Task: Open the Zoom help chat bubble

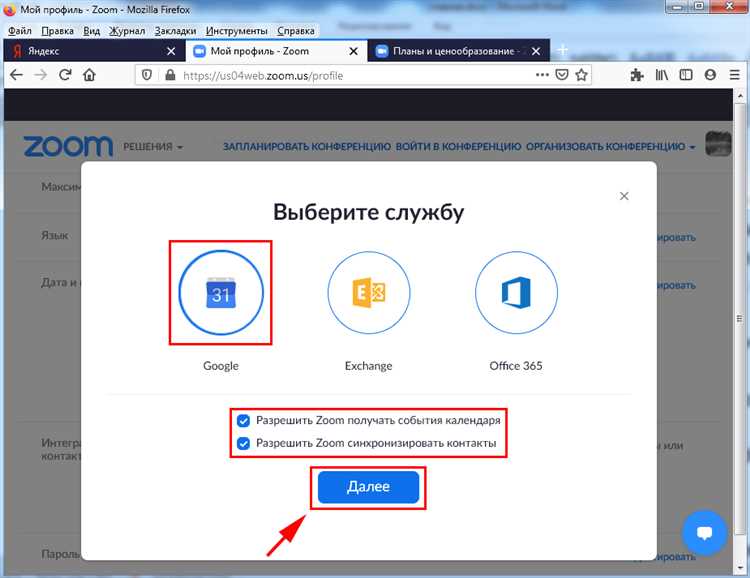Action: [704, 533]
